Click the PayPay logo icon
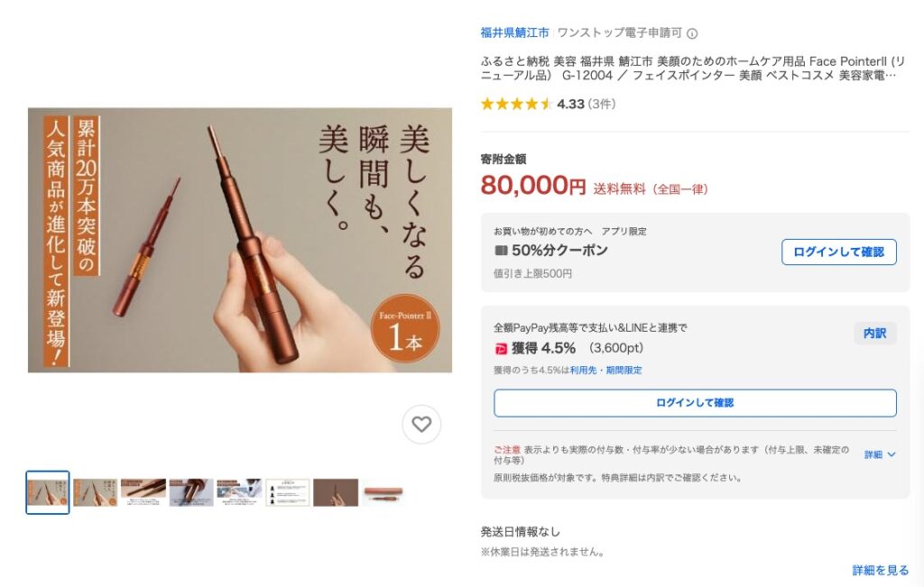 [x=501, y=349]
